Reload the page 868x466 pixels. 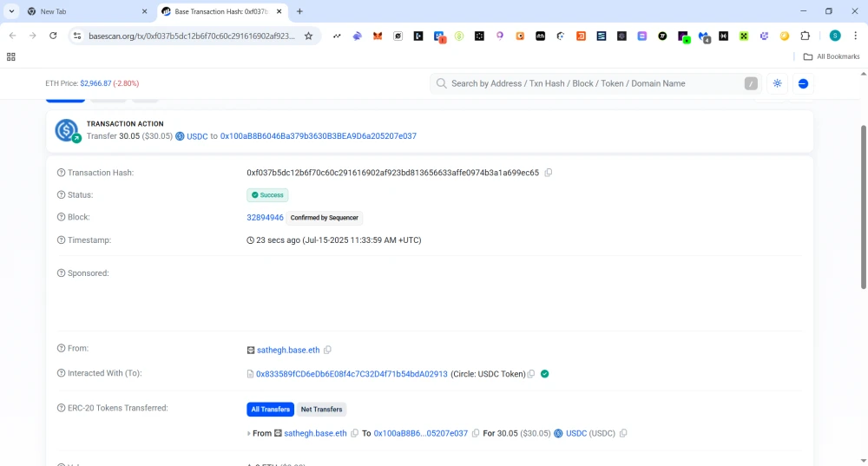(x=53, y=36)
